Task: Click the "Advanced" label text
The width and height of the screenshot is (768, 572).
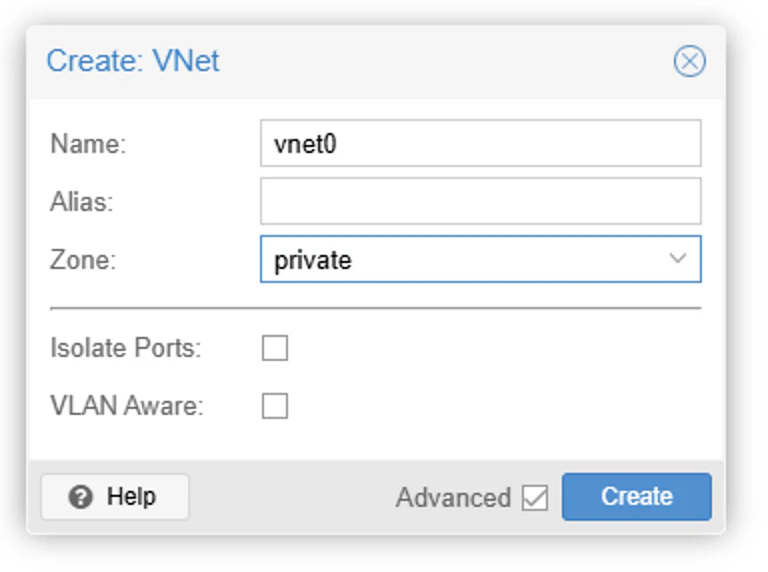Action: [x=453, y=498]
